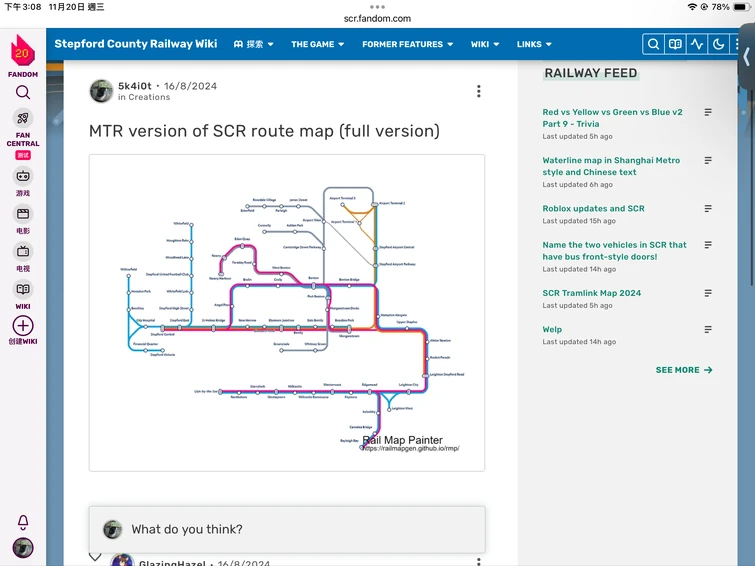Screen dimensions: 755x566
Task: Open the recent activity pulse icon
Action: click(697, 44)
